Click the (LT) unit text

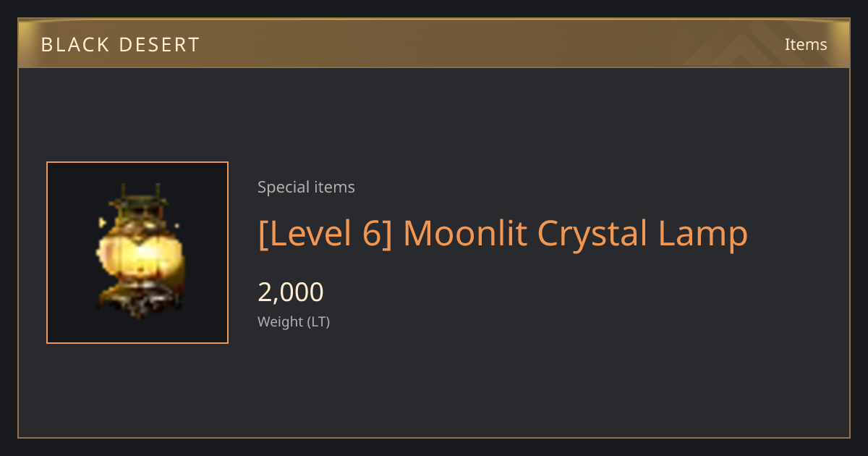click(319, 322)
